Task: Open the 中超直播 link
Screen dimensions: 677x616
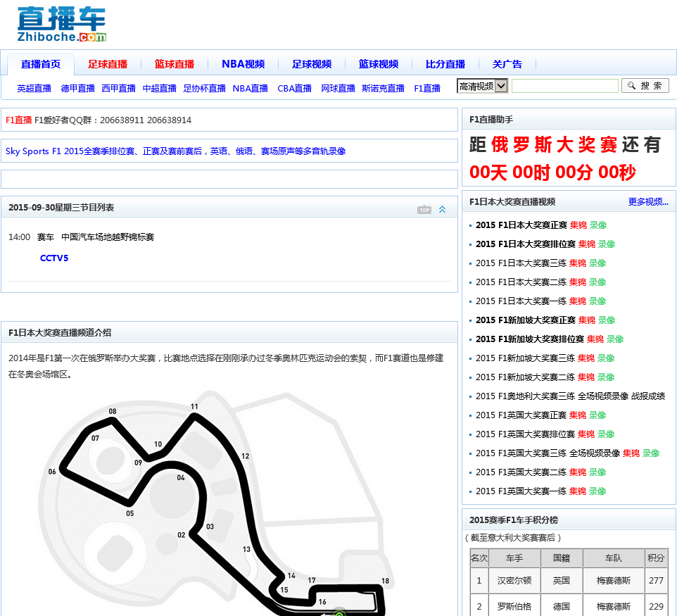Action: pyautogui.click(x=159, y=89)
